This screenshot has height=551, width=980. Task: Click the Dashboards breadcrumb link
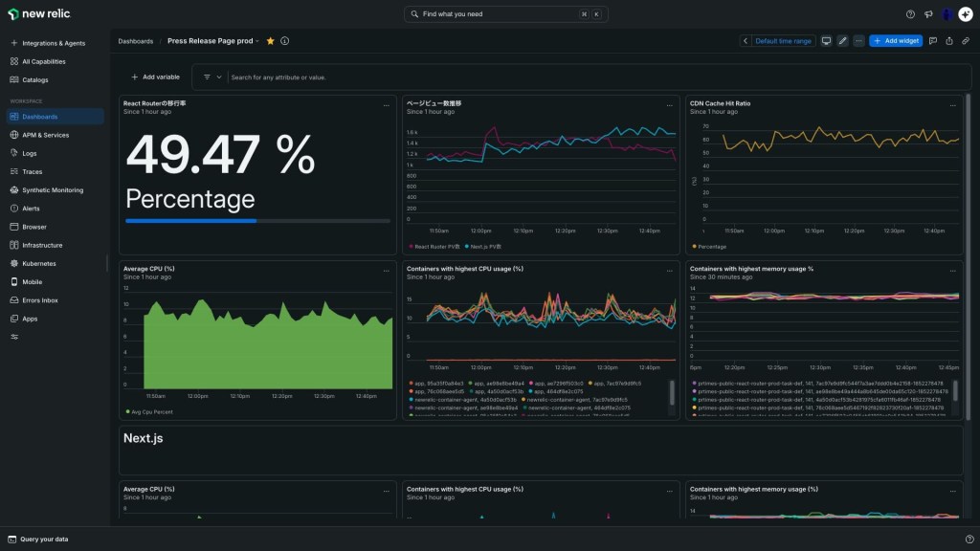point(136,41)
